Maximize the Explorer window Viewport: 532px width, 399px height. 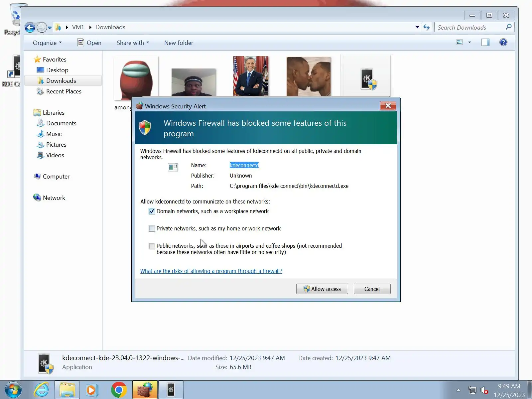click(489, 15)
